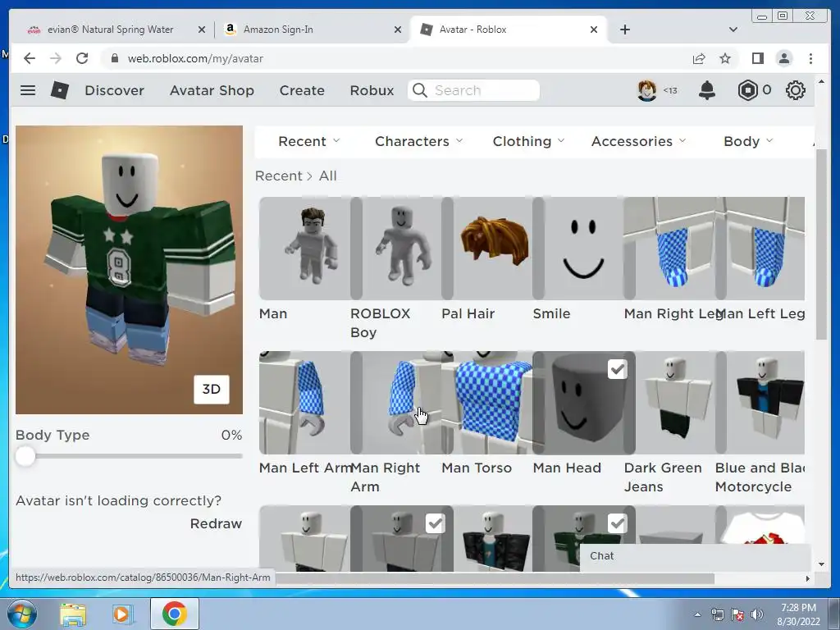Viewport: 840px width, 630px height.
Task: Open Robux page in navigation
Action: [x=372, y=90]
